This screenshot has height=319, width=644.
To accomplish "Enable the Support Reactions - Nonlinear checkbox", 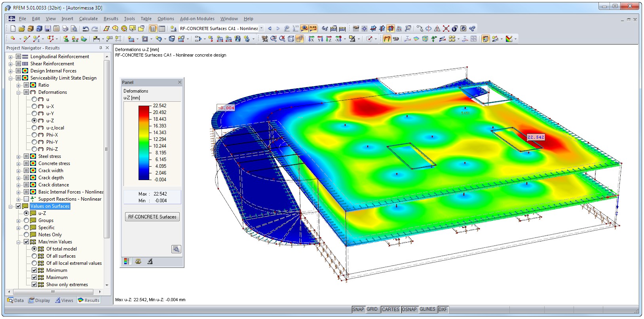I will pyautogui.click(x=27, y=199).
